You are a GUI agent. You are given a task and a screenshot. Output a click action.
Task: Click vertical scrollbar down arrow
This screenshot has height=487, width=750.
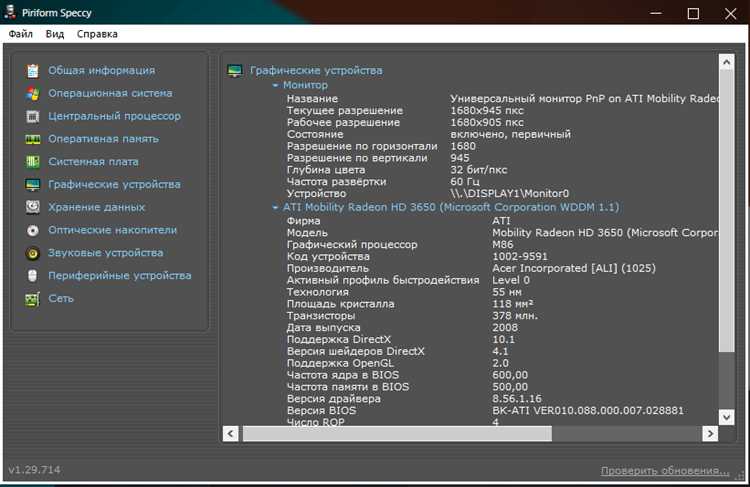click(726, 417)
